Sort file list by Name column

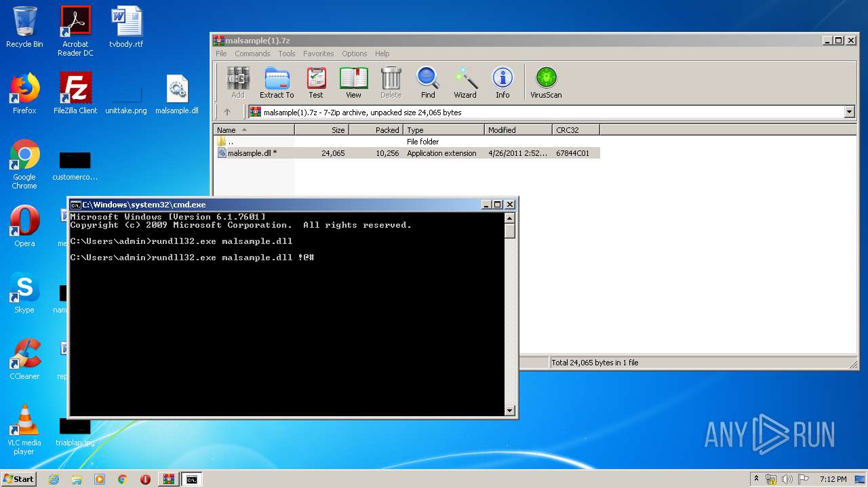coord(254,130)
